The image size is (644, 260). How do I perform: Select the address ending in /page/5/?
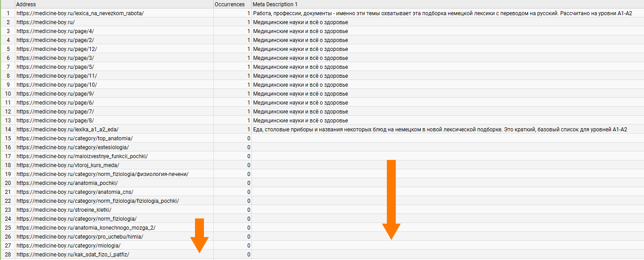[114, 67]
